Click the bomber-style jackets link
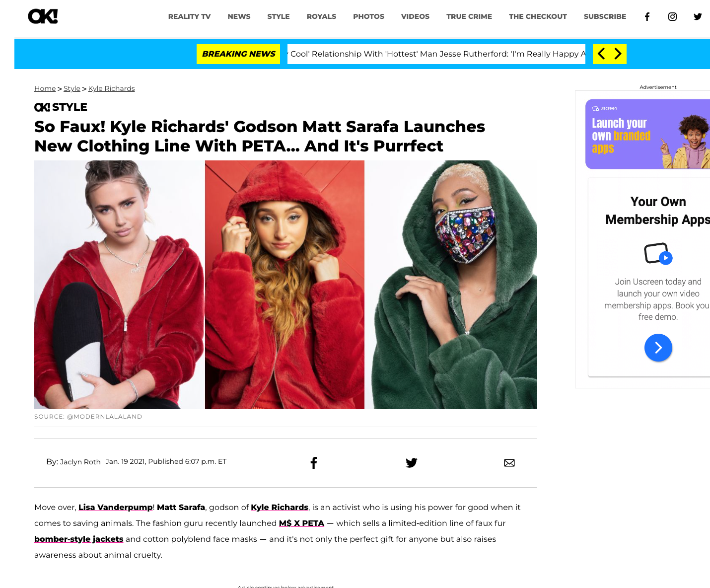The height and width of the screenshot is (588, 710). (x=78, y=539)
